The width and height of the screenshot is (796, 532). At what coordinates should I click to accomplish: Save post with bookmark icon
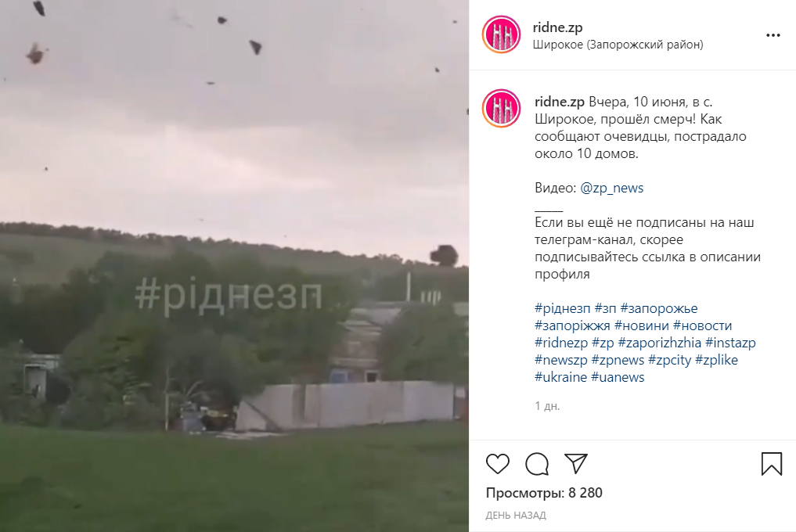(x=772, y=464)
